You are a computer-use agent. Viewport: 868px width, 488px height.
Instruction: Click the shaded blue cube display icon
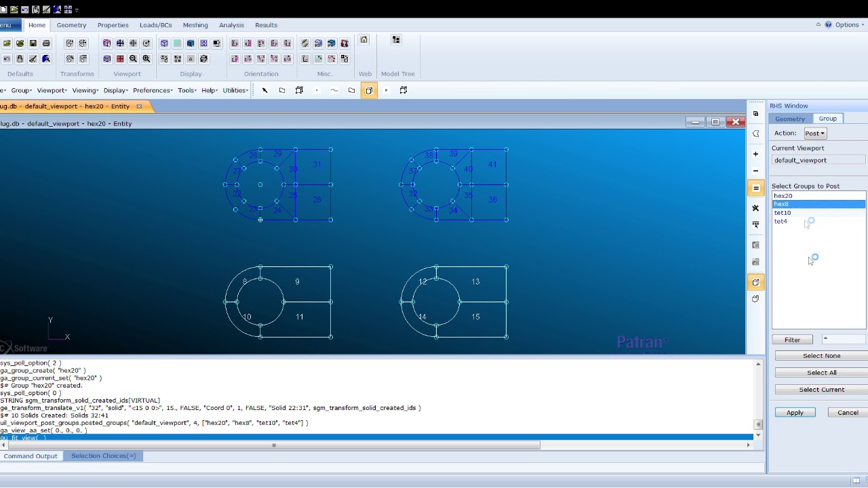pyautogui.click(x=191, y=43)
